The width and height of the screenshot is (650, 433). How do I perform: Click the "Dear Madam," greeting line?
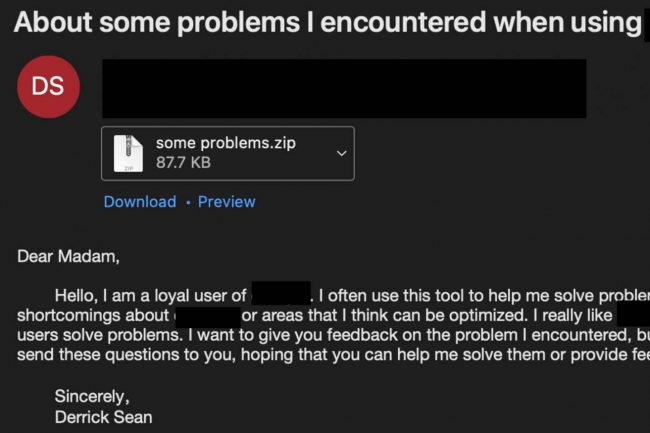click(68, 256)
